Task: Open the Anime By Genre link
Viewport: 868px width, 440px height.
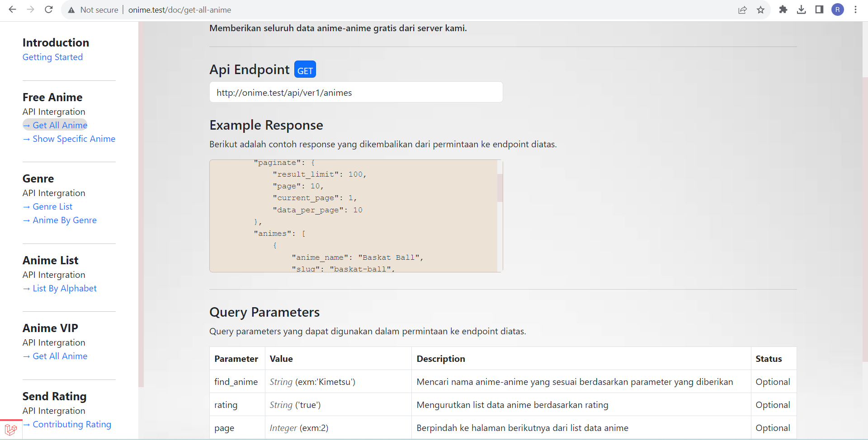Action: [x=60, y=220]
